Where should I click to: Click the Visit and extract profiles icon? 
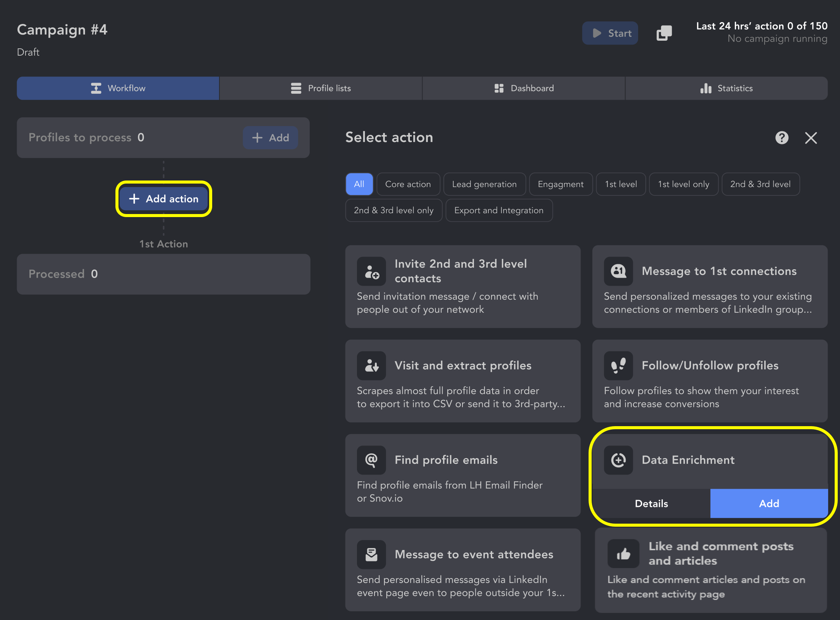click(371, 366)
